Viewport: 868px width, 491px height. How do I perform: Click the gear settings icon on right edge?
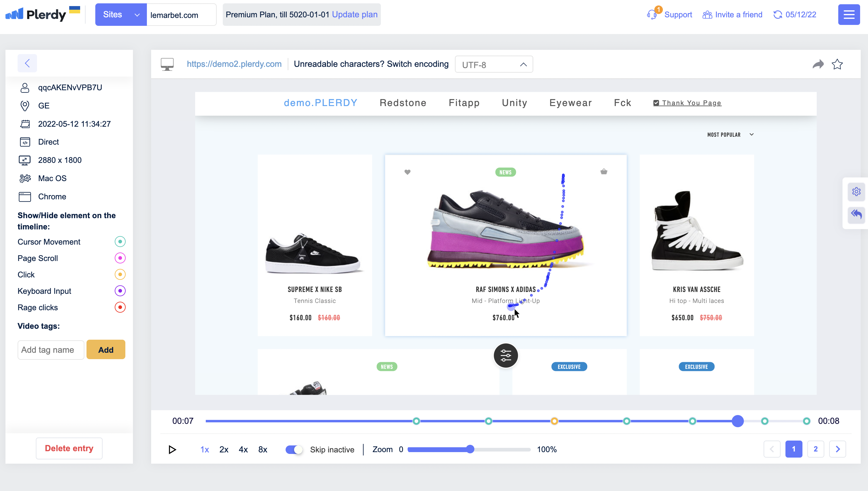pos(856,191)
